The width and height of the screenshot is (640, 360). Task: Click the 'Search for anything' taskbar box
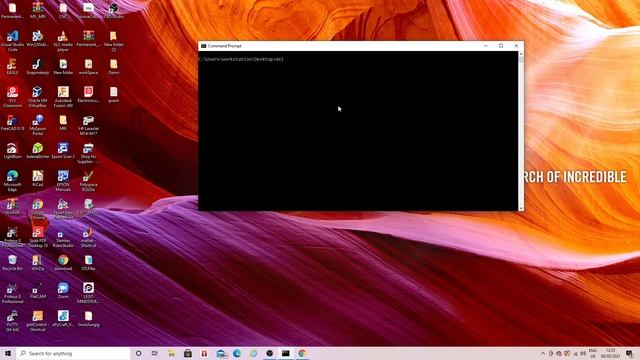[x=73, y=353]
